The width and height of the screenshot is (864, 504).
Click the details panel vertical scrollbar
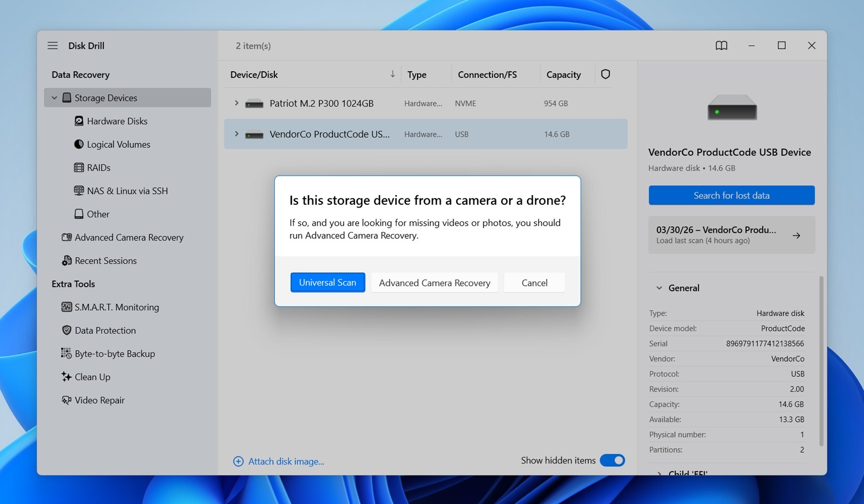click(x=821, y=361)
